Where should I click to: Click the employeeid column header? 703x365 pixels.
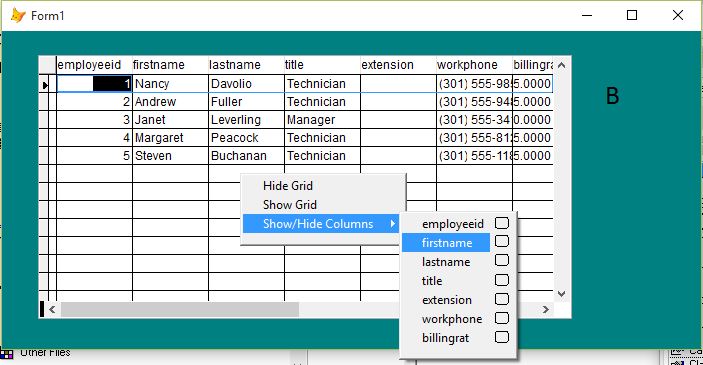pos(94,65)
